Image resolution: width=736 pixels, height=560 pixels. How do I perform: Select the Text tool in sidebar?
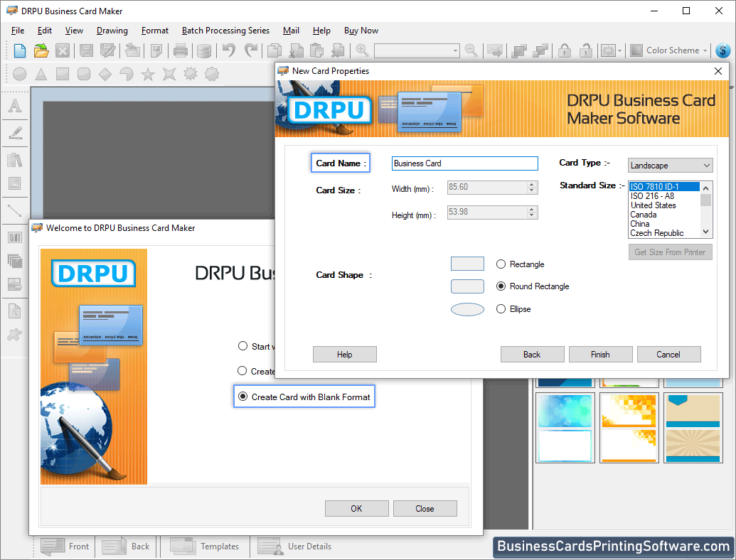point(15,105)
